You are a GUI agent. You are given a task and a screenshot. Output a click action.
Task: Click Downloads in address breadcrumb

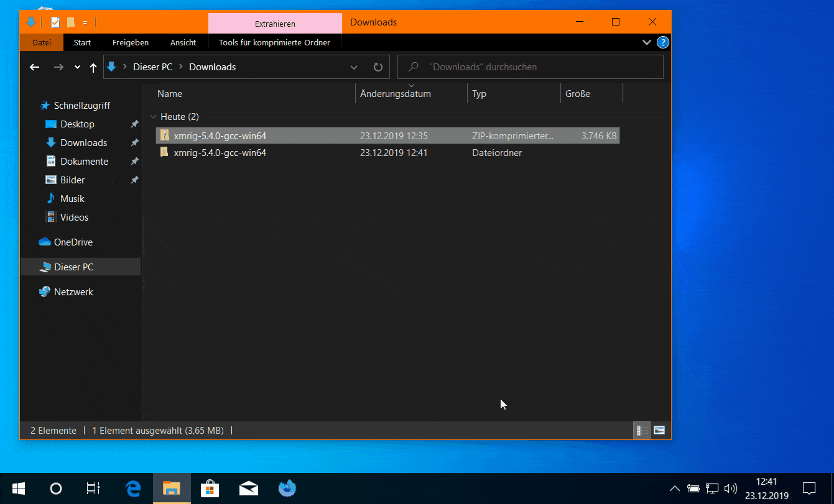(x=212, y=67)
